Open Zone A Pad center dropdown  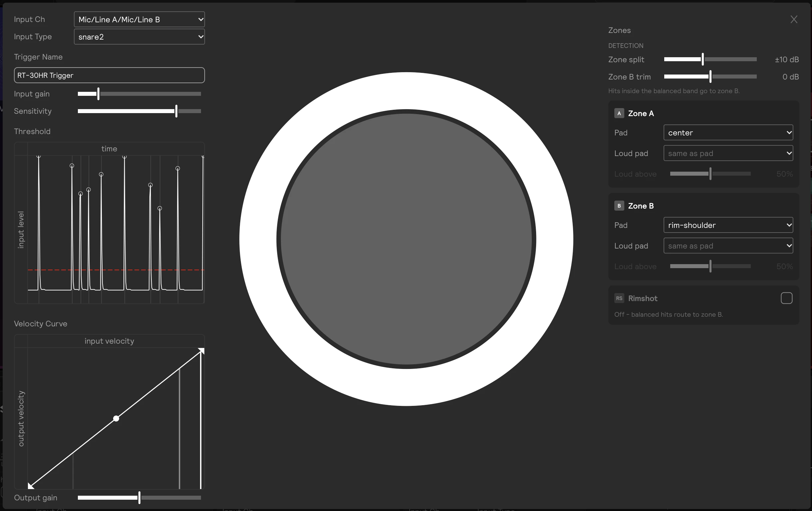[x=728, y=132]
